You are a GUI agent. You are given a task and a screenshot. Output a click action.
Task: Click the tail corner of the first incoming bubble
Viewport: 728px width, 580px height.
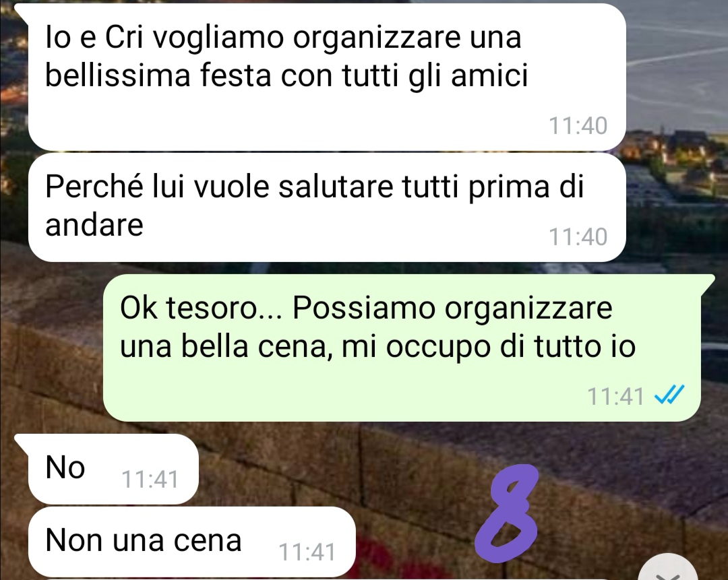click(24, 11)
